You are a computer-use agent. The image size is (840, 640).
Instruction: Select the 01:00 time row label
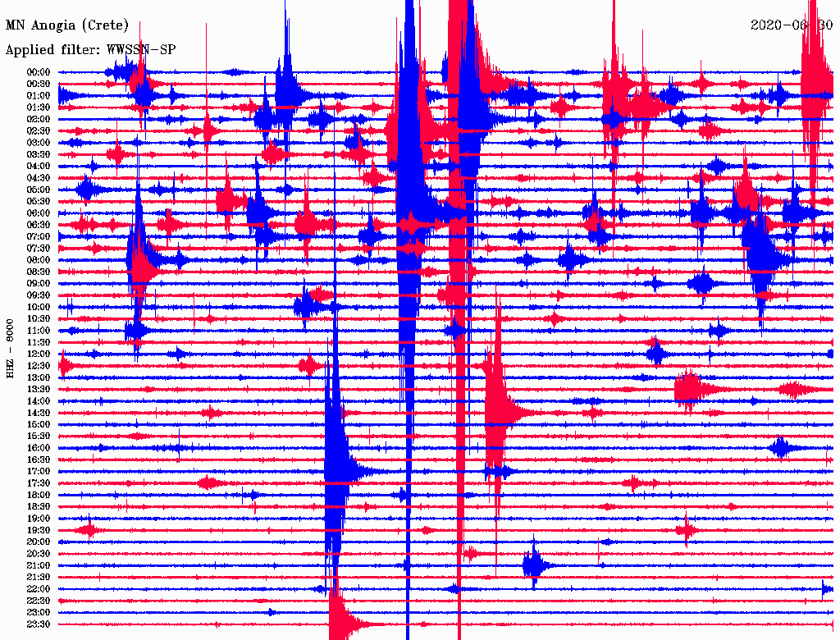tap(39, 96)
